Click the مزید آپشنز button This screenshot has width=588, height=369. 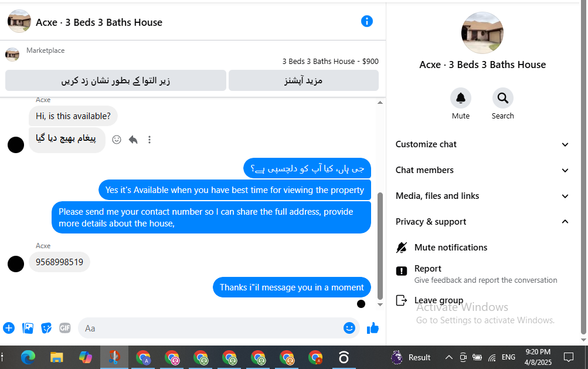point(303,80)
